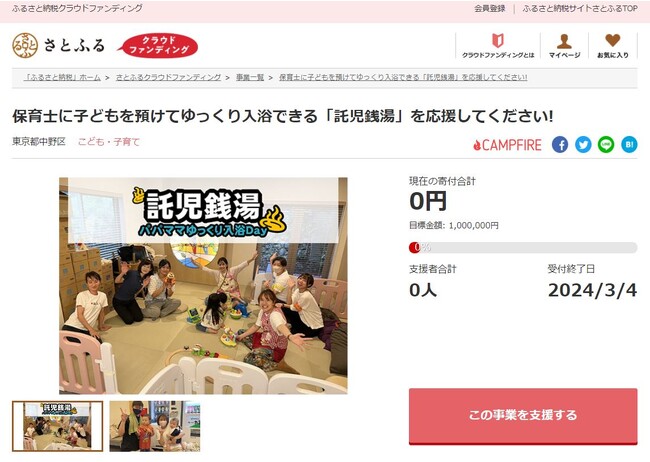Open マイページ person icon
Image resolution: width=650 pixels, height=462 pixels.
coord(564,41)
